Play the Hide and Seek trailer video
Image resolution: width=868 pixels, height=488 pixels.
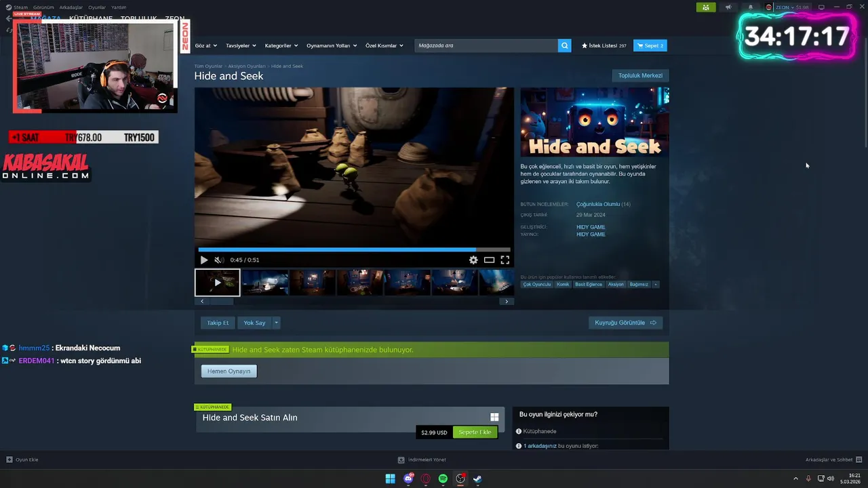[204, 260]
